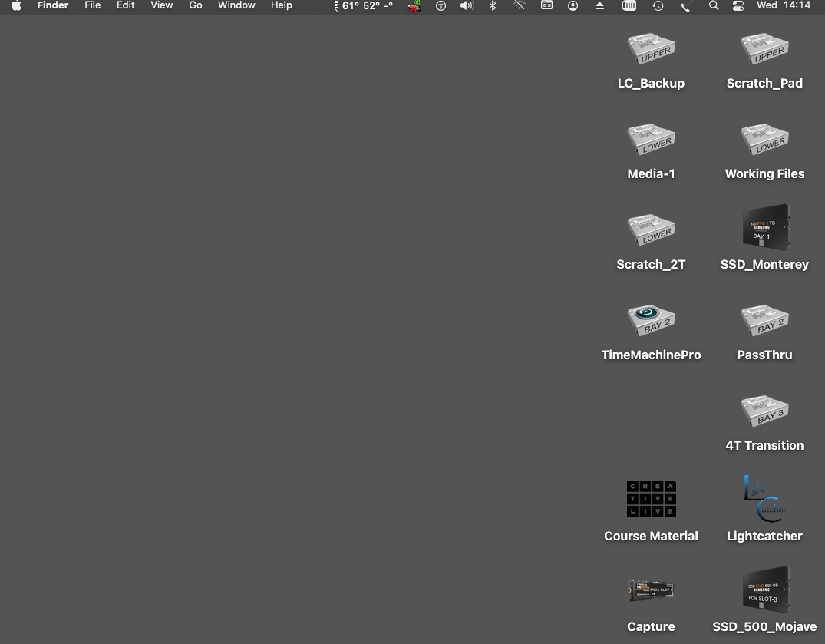Select the Scratch_Pad drive icon
The image size is (825, 644).
point(765,48)
